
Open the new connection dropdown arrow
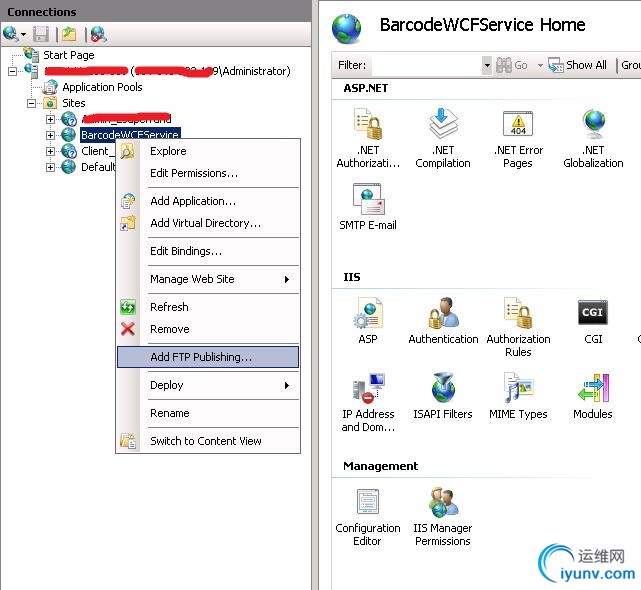pos(23,34)
